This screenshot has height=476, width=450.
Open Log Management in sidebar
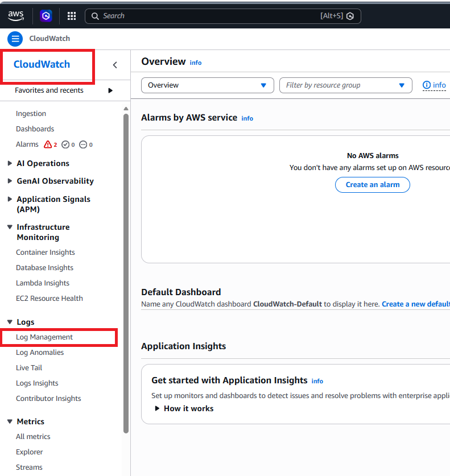click(44, 337)
